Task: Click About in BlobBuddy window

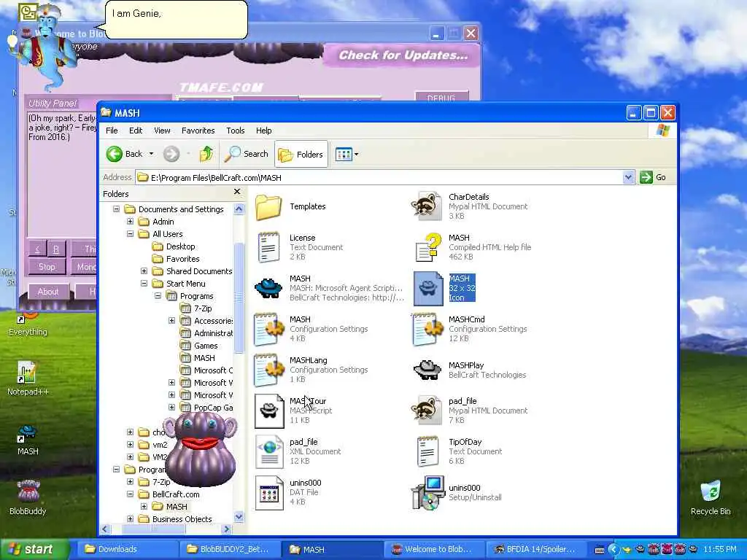Action: (48, 292)
